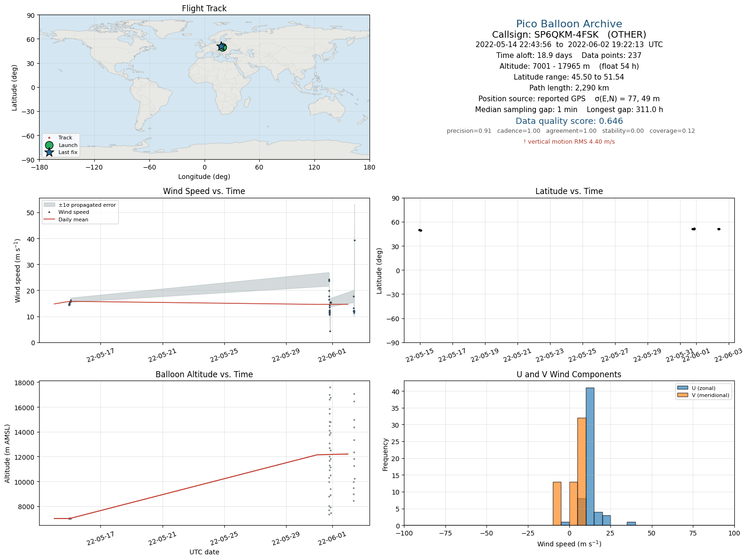Image resolution: width=748 pixels, height=560 pixels.
Task: Select the "Last fix" label in the map legend
Action: (68, 152)
